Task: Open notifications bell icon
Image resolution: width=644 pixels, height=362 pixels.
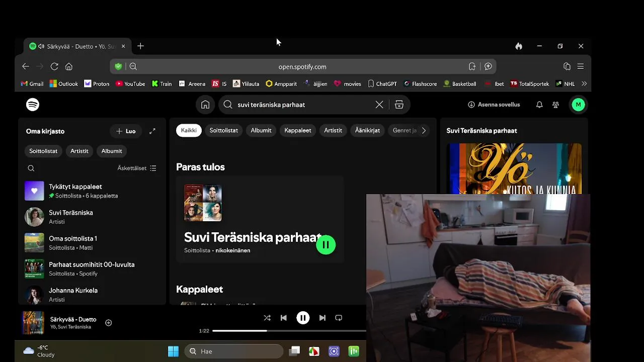Action: tap(539, 105)
